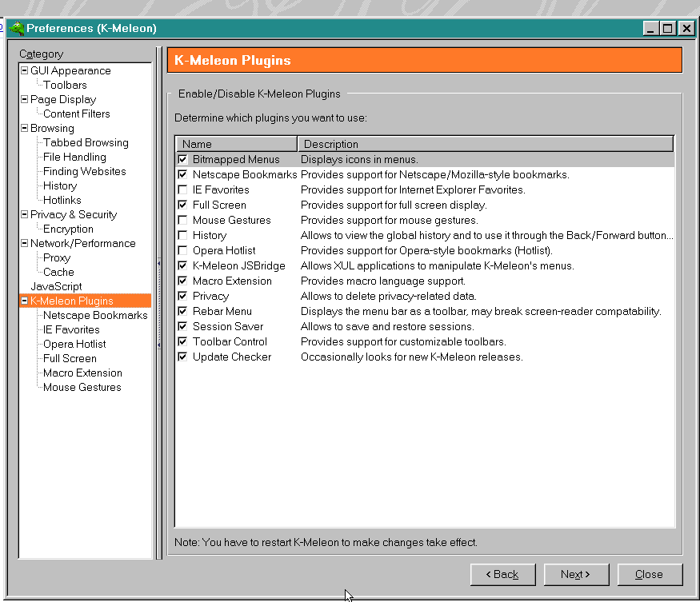Toggle the Session Saver plugin checkbox
This screenshot has height=602, width=700.
pyautogui.click(x=183, y=327)
